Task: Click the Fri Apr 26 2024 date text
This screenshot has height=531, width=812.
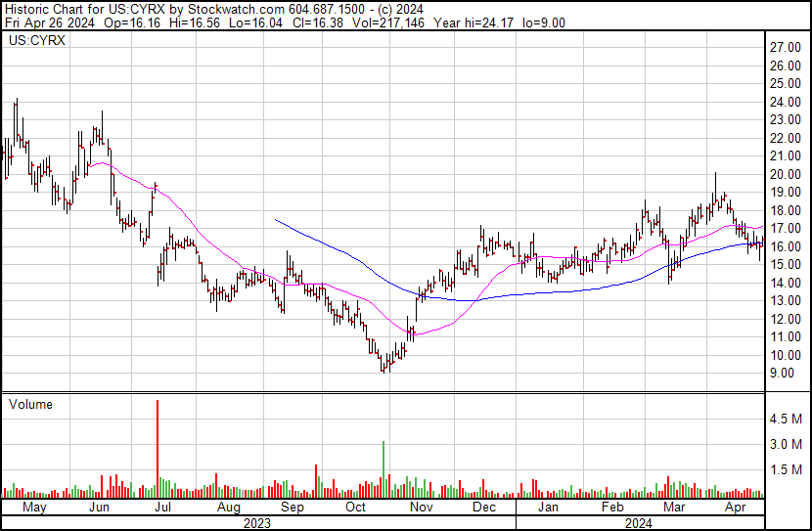Action: click(x=50, y=22)
